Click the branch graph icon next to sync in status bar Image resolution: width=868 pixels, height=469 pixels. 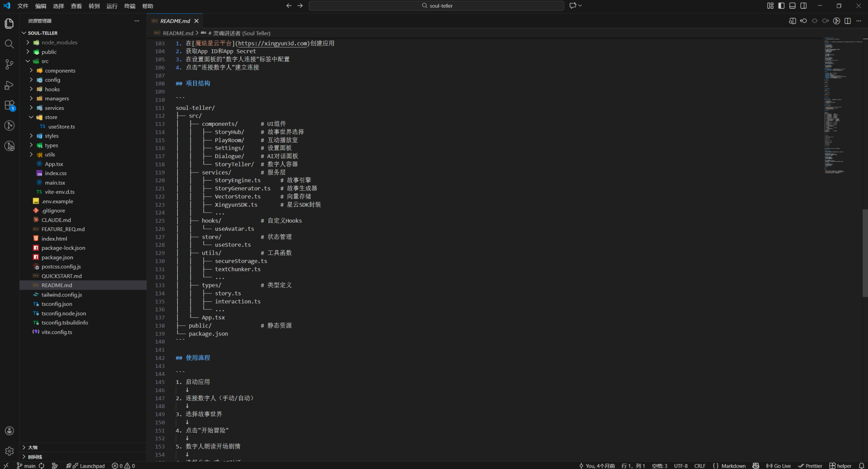tap(55, 466)
